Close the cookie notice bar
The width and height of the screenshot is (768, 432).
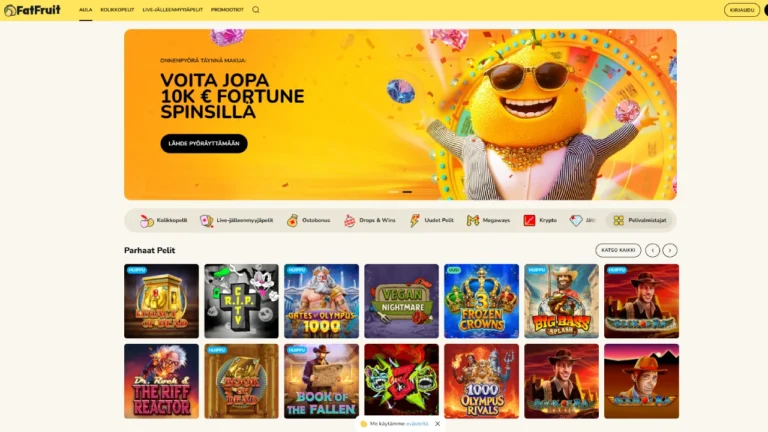click(437, 424)
